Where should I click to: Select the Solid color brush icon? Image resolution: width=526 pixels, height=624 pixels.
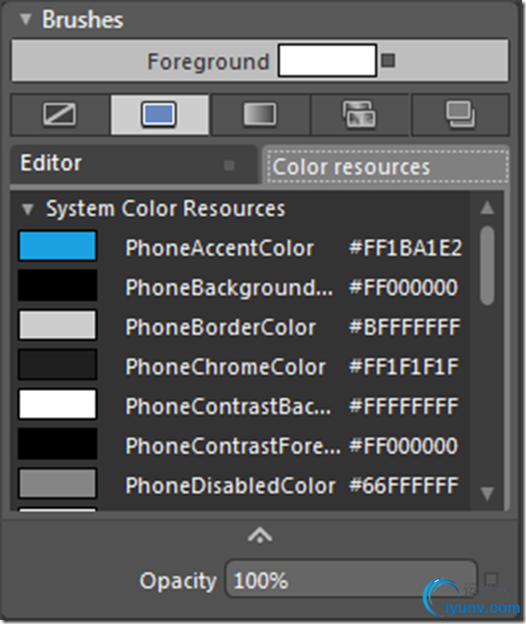point(160,115)
